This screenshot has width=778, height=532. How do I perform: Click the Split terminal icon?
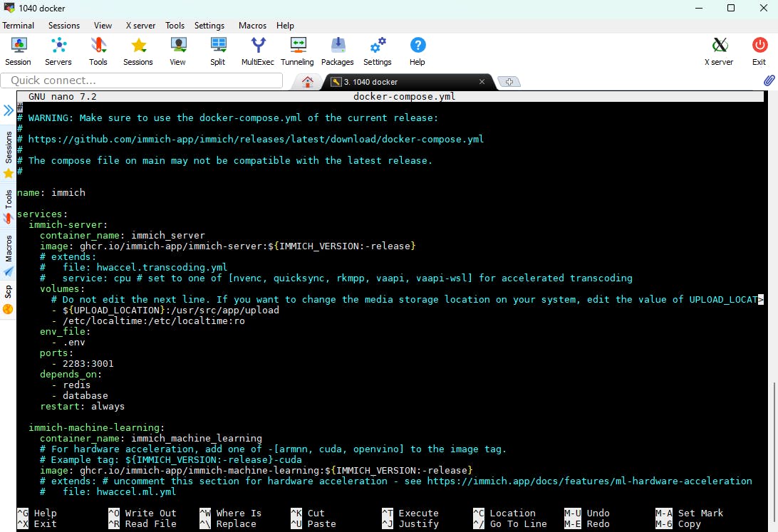[x=218, y=51]
